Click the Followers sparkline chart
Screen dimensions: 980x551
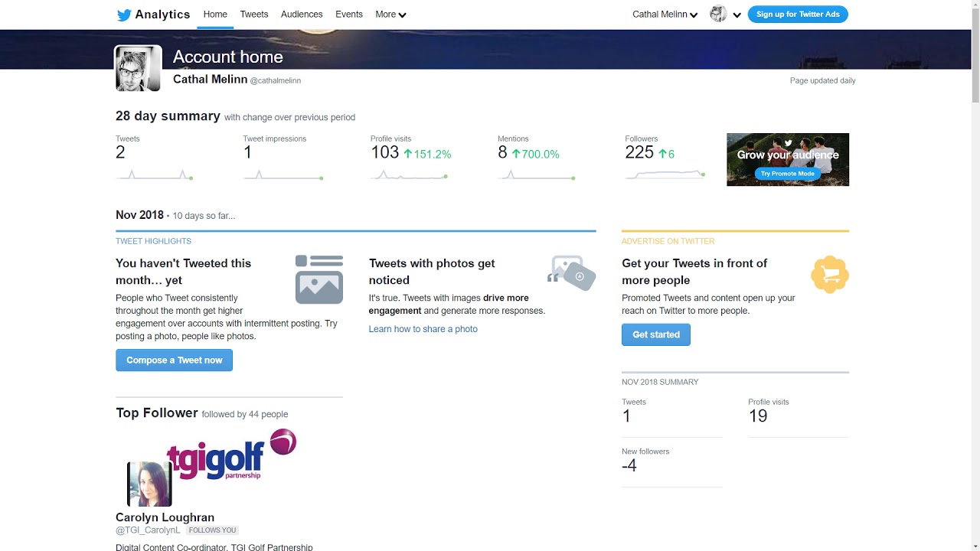point(665,174)
